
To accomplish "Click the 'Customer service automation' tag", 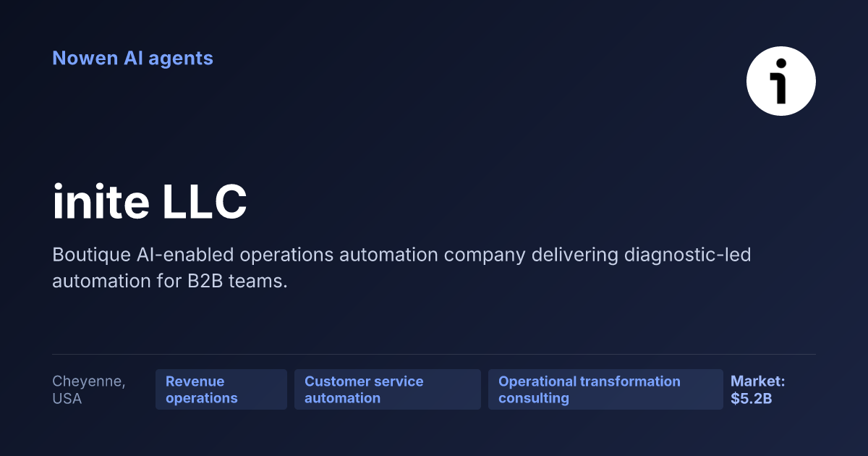I will (388, 389).
